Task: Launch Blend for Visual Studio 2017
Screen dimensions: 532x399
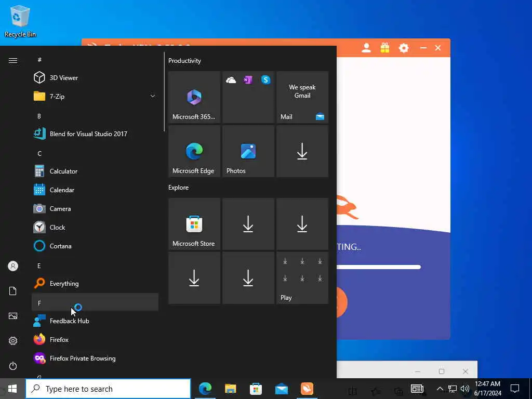Action: pos(95,134)
